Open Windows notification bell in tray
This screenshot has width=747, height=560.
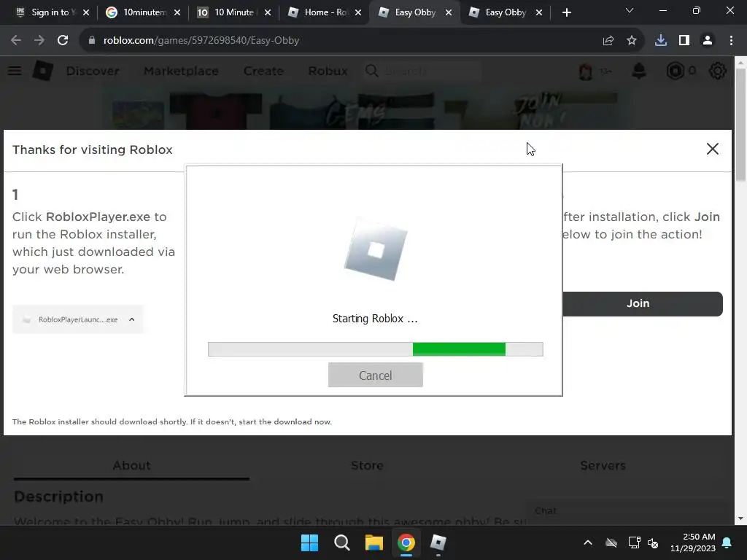(727, 542)
